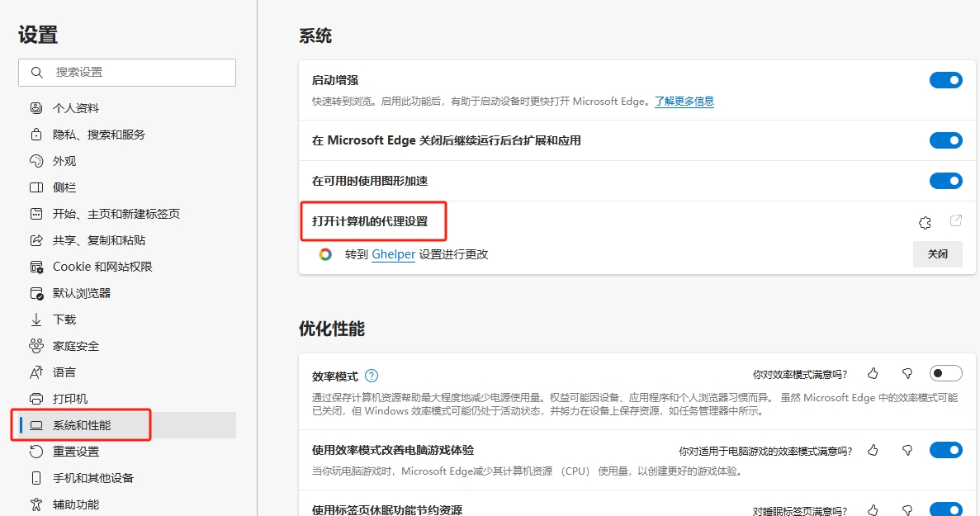The image size is (980, 516).
Task: Click inside the 搜索设置 search box
Action: pos(127,73)
